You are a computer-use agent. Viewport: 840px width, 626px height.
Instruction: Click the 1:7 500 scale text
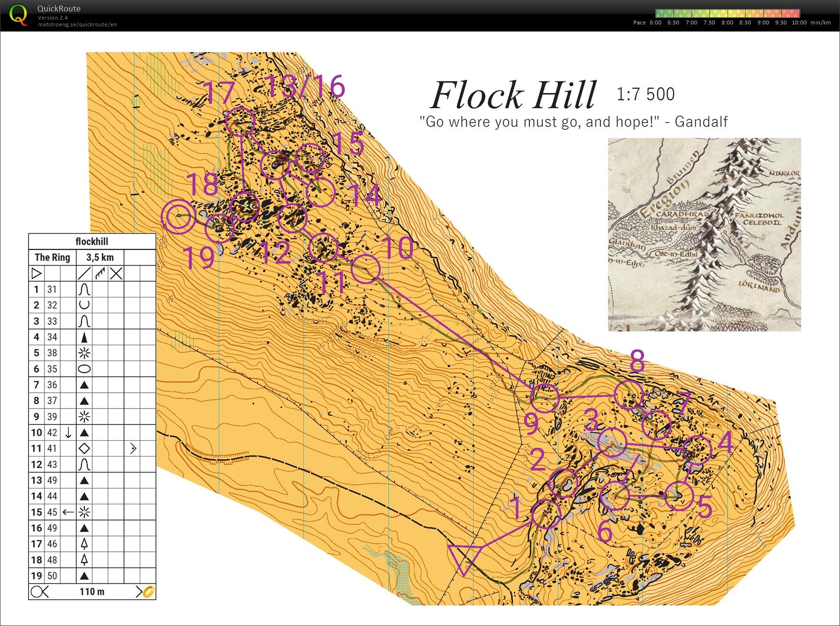pyautogui.click(x=646, y=94)
